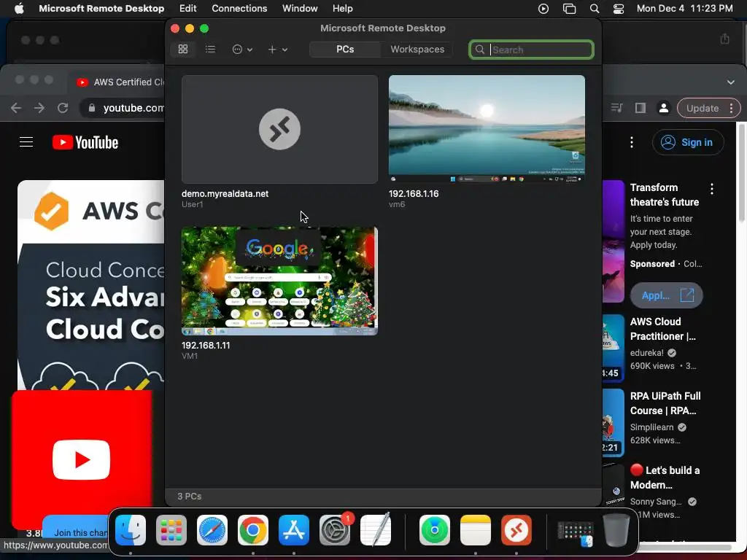
Task: Expand the Chrome tab search chevron
Action: click(730, 82)
